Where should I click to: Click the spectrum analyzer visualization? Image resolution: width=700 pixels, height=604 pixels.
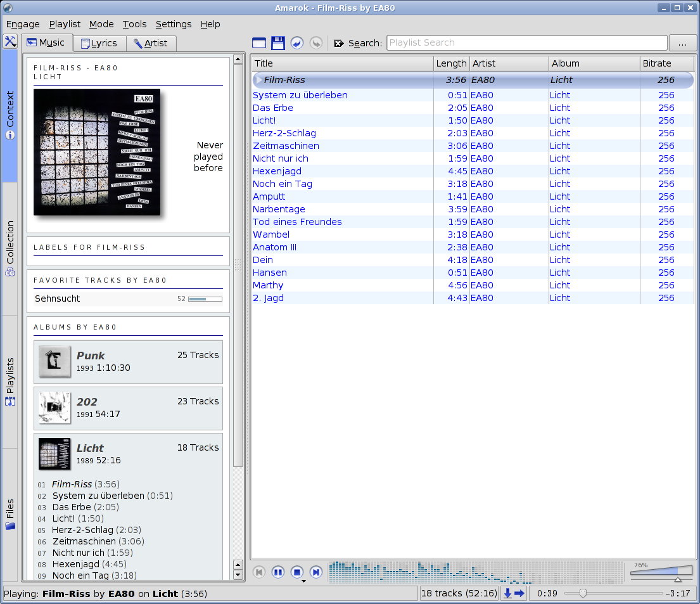(x=476, y=572)
